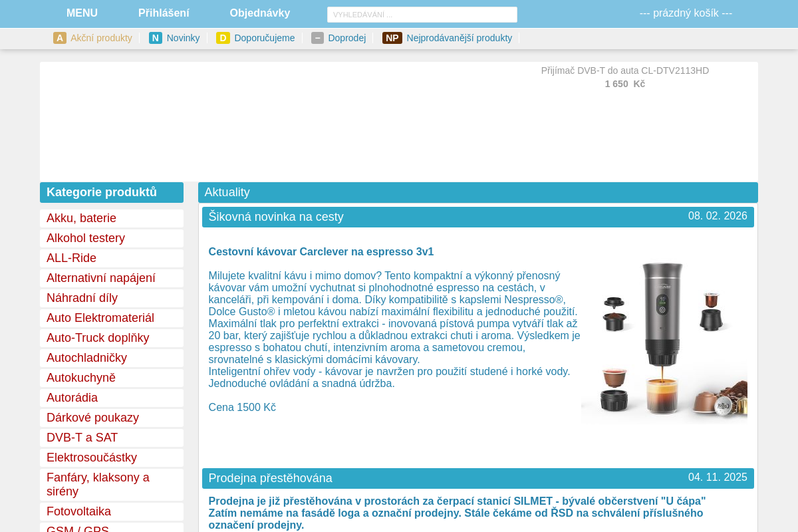Select the Akku, baterie category
Image resolution: width=798 pixels, height=532 pixels.
pos(81,218)
